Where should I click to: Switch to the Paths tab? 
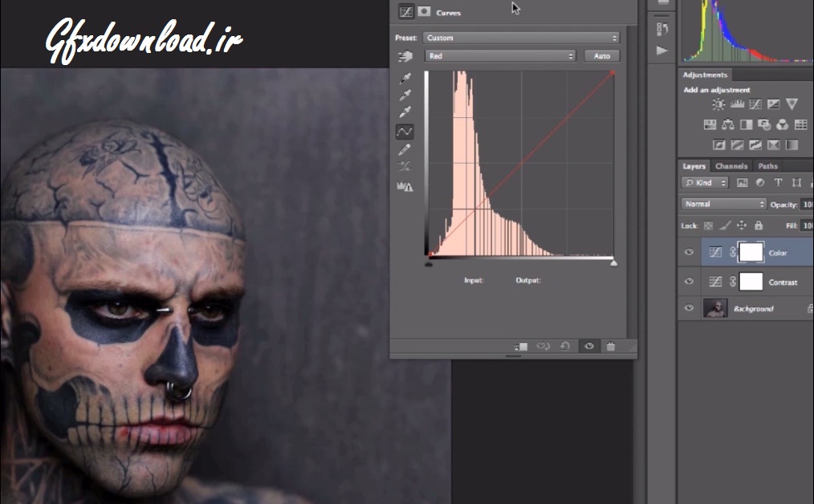tap(767, 166)
